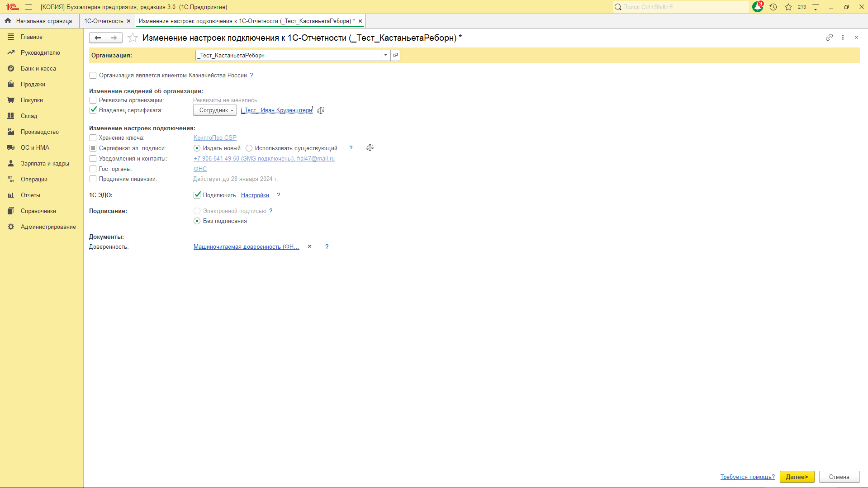Select Издать новый radio button

197,148
